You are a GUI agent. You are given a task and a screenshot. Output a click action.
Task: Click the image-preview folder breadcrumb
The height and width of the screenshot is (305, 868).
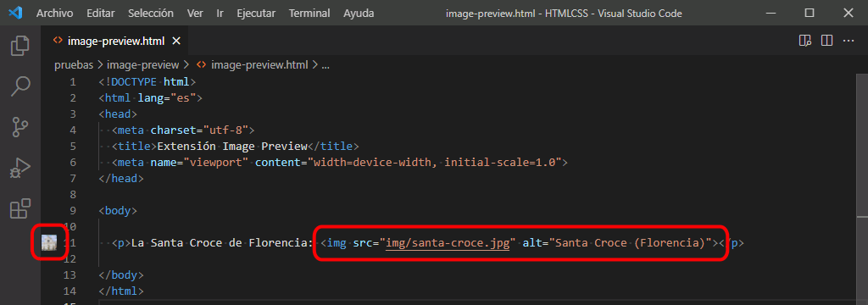point(142,64)
